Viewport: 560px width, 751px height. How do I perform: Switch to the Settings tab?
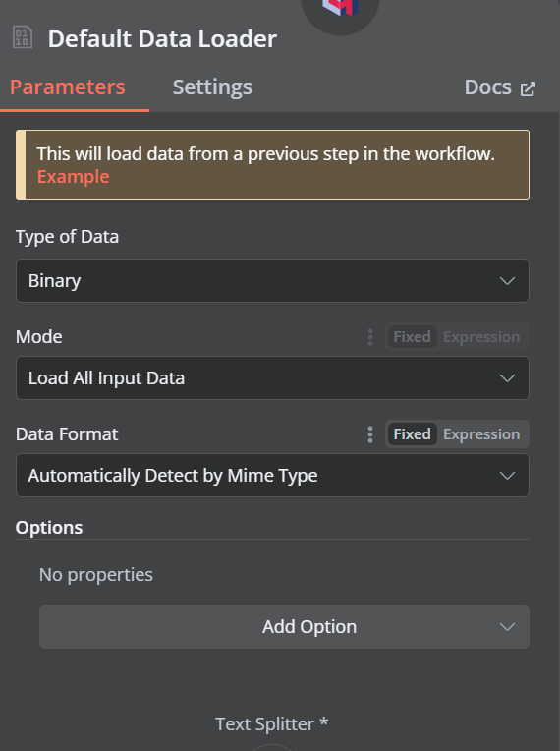[x=212, y=87]
